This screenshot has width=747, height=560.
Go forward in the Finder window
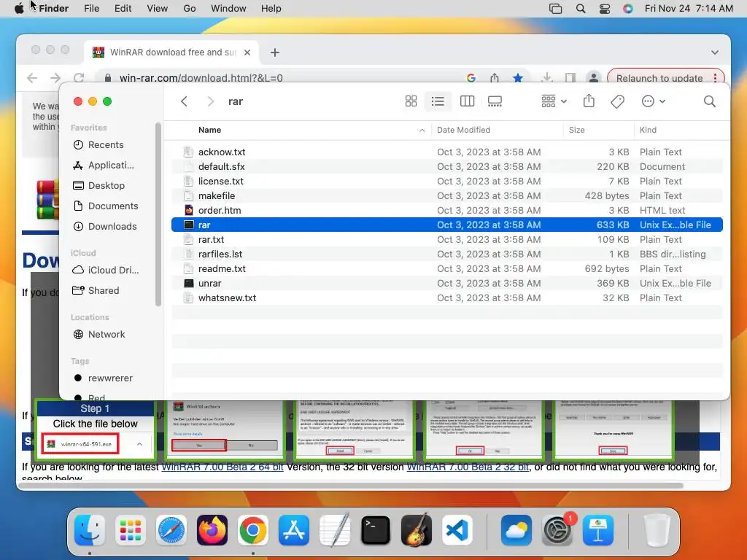(x=211, y=101)
